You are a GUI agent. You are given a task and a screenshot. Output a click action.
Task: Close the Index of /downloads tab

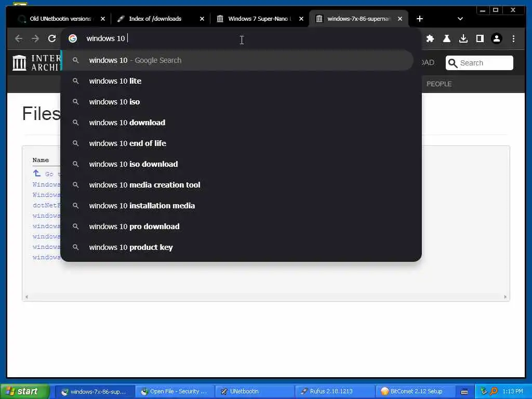tap(202, 19)
